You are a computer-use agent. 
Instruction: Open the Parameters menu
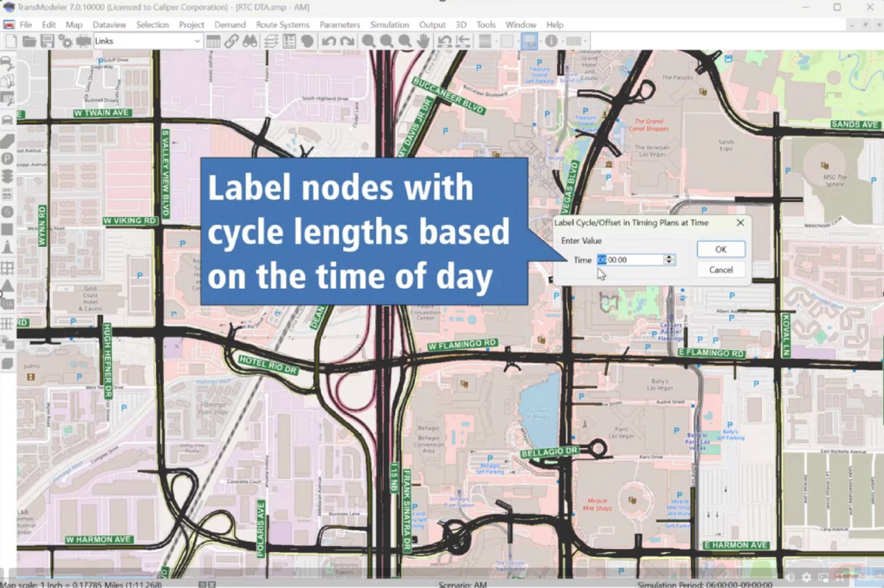click(340, 24)
